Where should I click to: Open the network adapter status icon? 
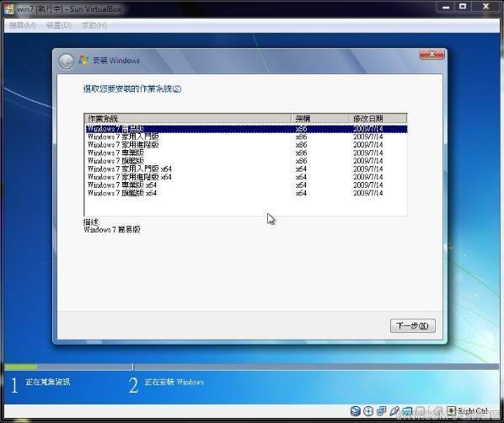[x=382, y=411]
